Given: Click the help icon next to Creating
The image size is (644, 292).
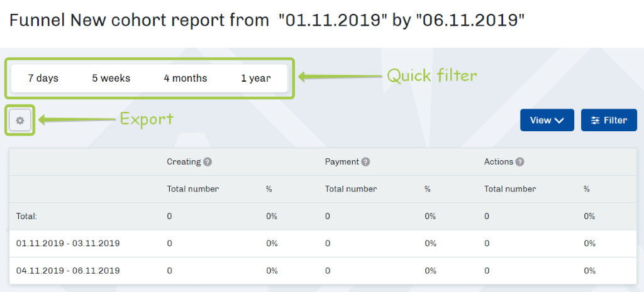Looking at the screenshot, I should click(x=208, y=162).
